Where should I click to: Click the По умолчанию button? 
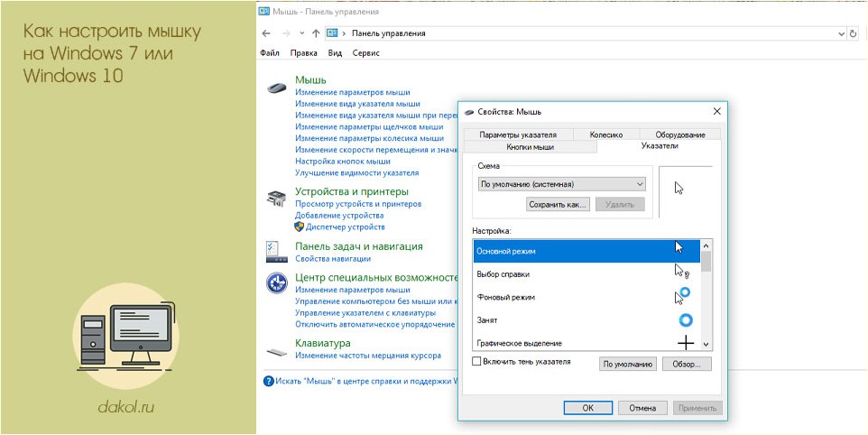tap(628, 365)
